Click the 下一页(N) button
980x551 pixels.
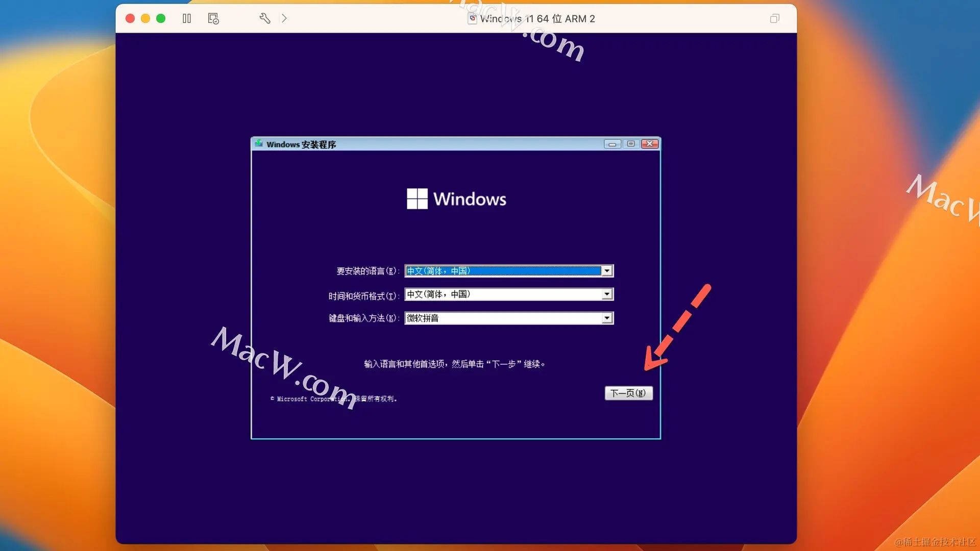pyautogui.click(x=628, y=393)
